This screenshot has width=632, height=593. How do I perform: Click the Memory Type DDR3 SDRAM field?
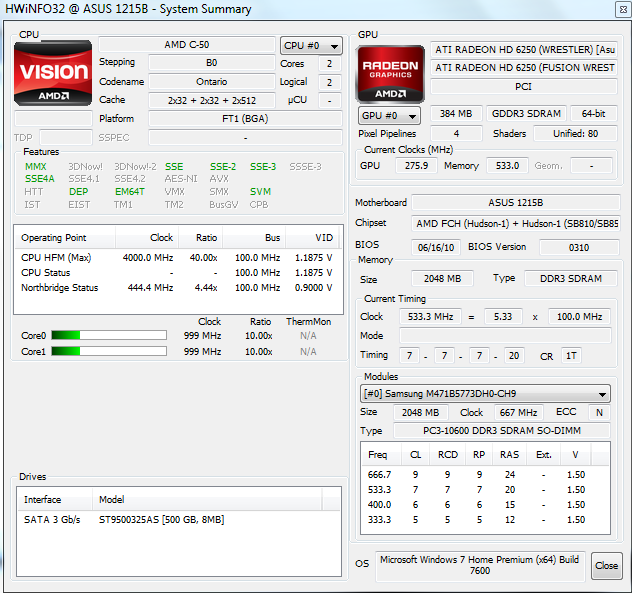click(x=571, y=279)
